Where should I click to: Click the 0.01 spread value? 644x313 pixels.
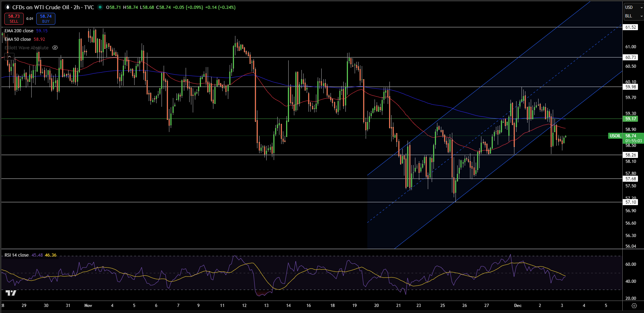coord(30,19)
